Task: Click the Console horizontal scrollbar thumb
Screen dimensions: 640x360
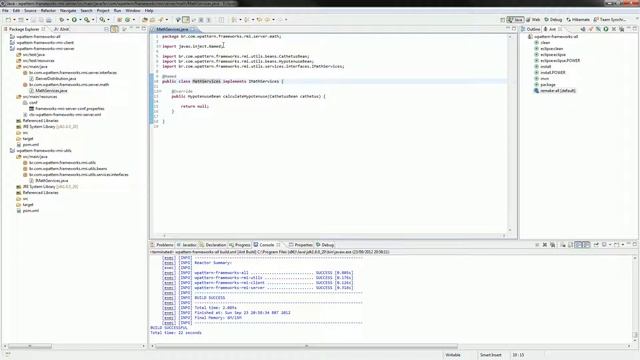Action: 306,346
